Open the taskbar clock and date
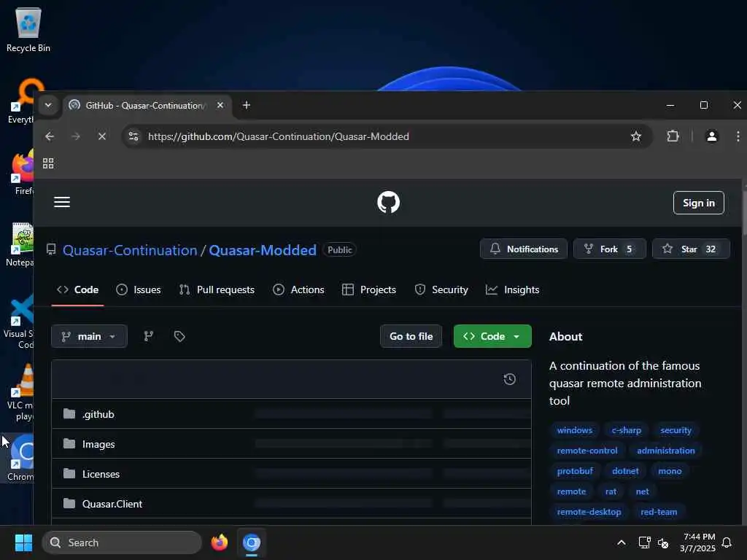This screenshot has width=747, height=560. 697,542
